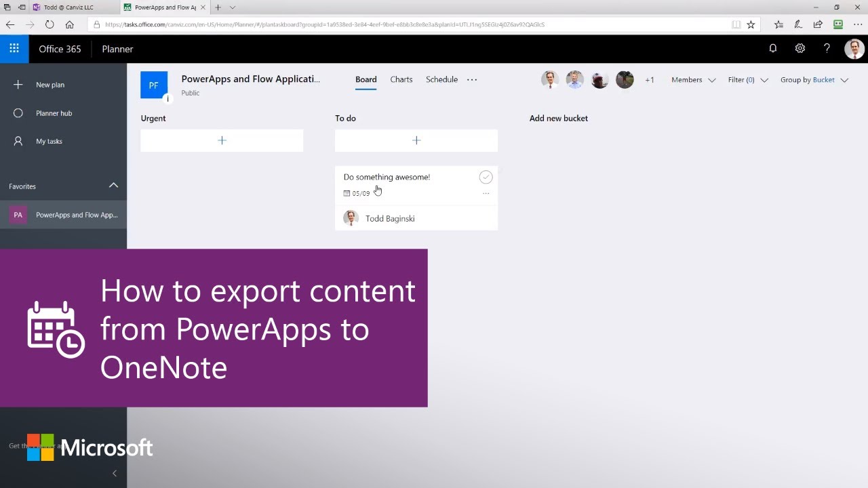
Task: Add page to favorites with star icon
Action: (751, 24)
